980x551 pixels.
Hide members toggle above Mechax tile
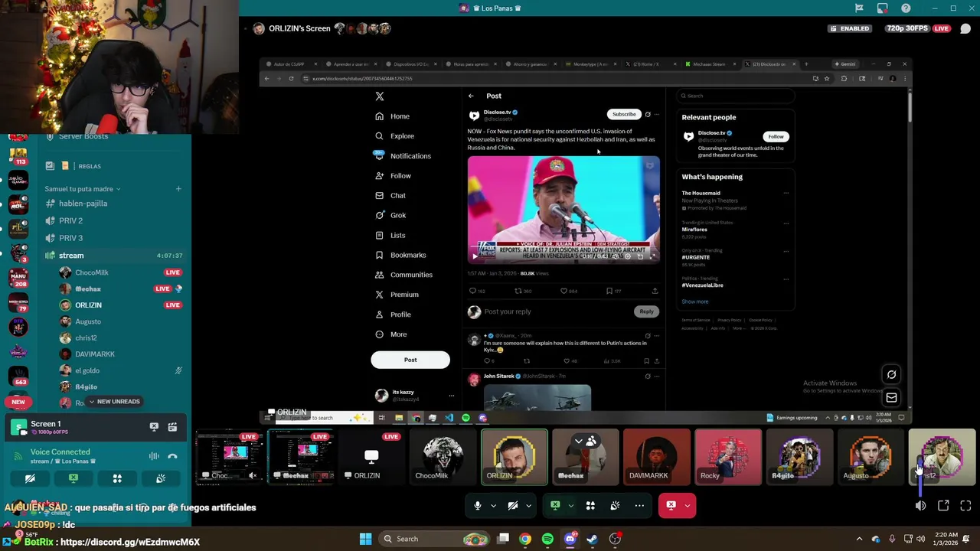click(584, 441)
